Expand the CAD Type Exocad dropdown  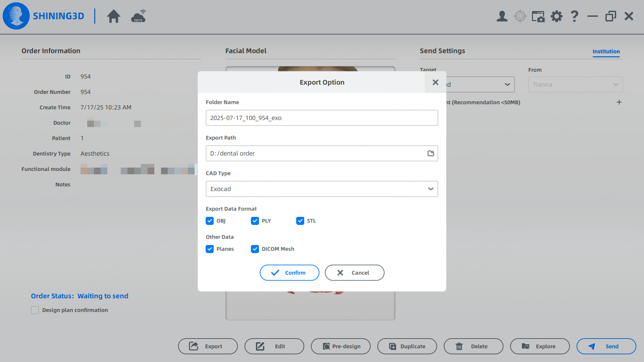click(322, 189)
